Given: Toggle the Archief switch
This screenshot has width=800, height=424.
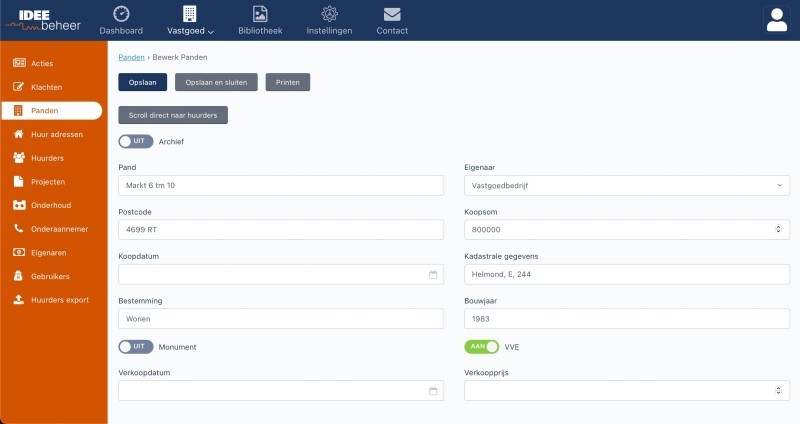Looking at the screenshot, I should pos(136,142).
